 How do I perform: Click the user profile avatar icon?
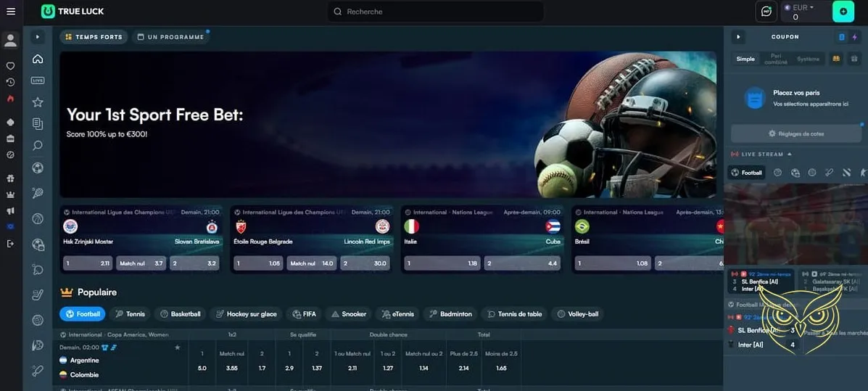point(10,40)
